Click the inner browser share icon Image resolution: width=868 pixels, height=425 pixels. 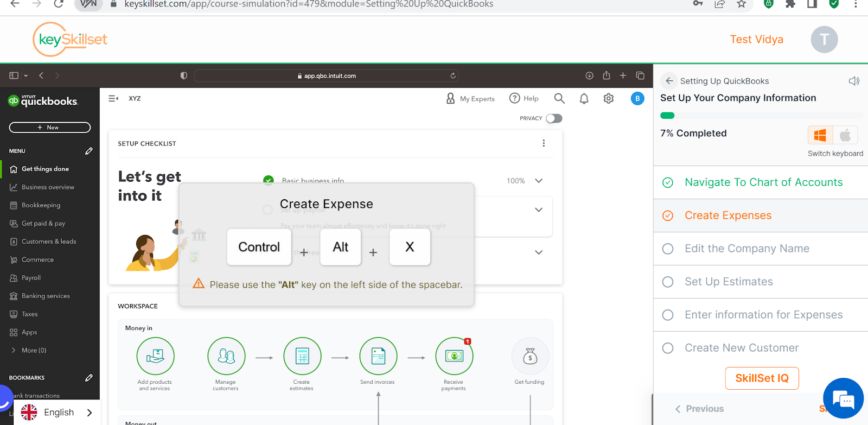point(607,75)
